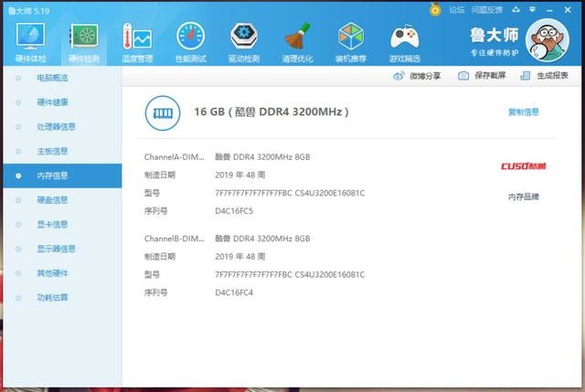The height and width of the screenshot is (392, 585).
Task: Click the 鲁大师 5.19 window title
Action: pyautogui.click(x=28, y=11)
